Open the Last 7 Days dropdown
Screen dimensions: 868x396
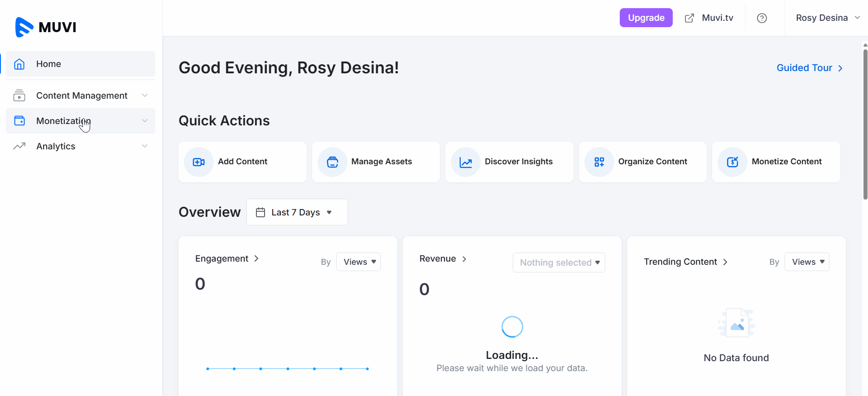click(297, 212)
